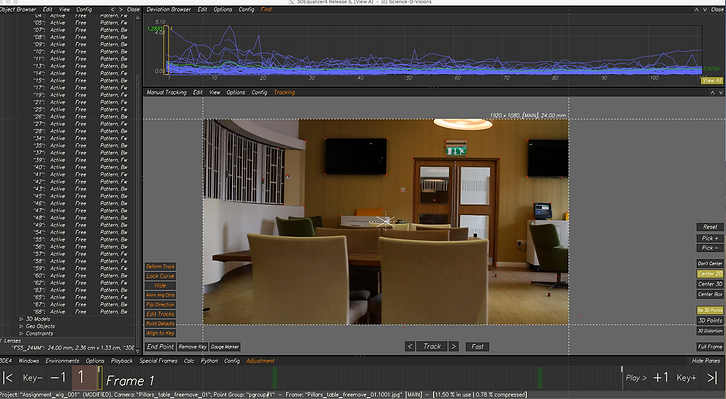Go to previous object with < arrow in Object Browser
This screenshot has height=399, width=726.
[x=113, y=9]
